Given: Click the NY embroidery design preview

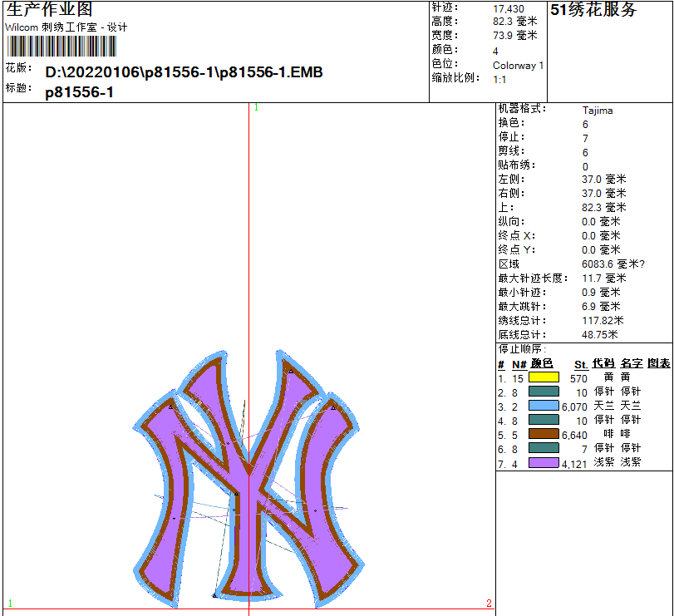Looking at the screenshot, I should click(x=248, y=479).
